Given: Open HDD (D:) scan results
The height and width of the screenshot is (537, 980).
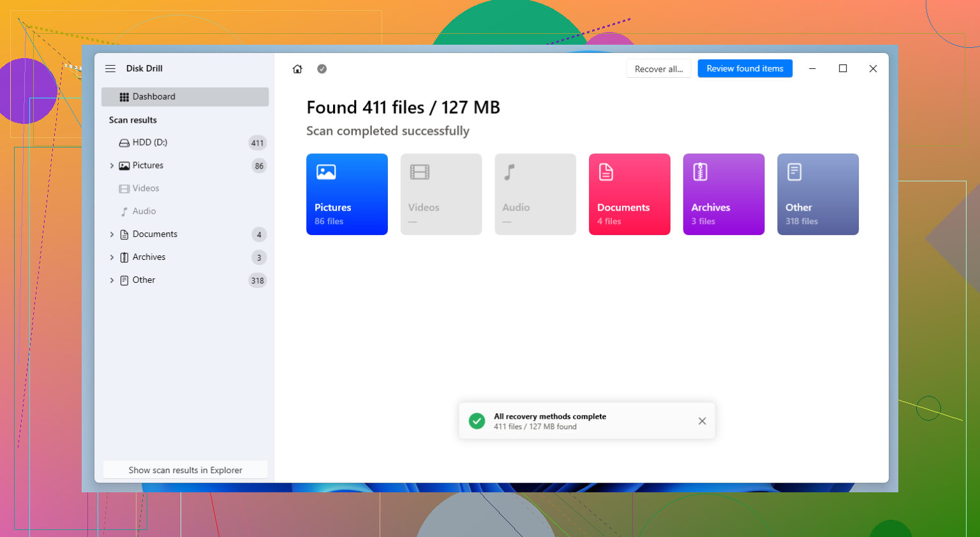Looking at the screenshot, I should point(185,142).
